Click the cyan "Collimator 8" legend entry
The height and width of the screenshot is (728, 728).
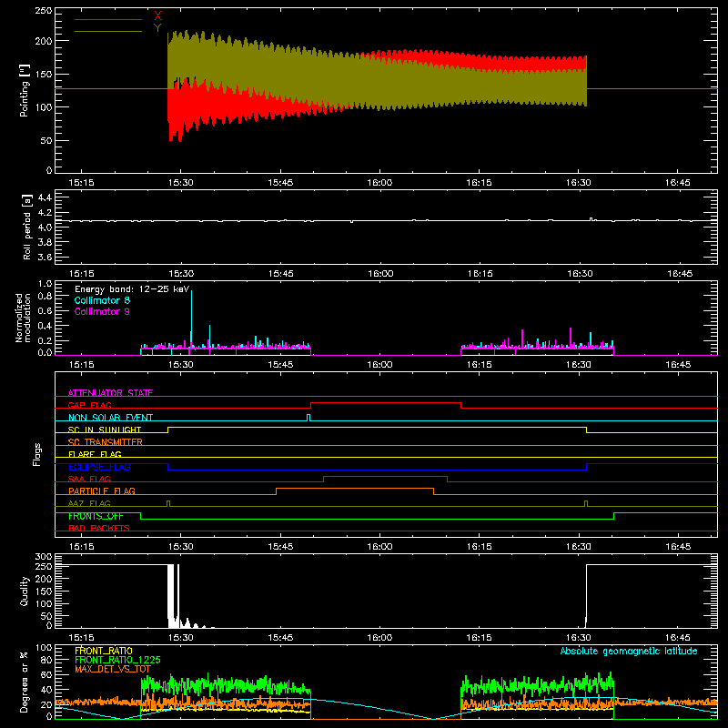click(102, 300)
